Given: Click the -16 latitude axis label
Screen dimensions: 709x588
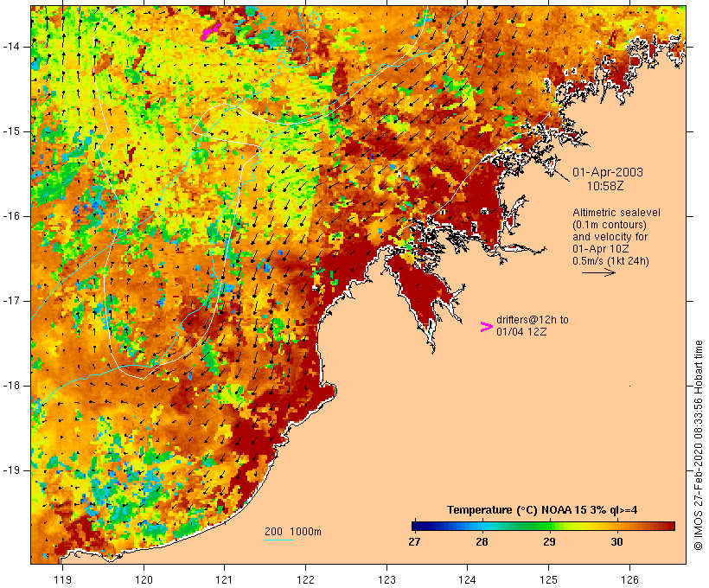Looking at the screenshot, I should [x=10, y=216].
